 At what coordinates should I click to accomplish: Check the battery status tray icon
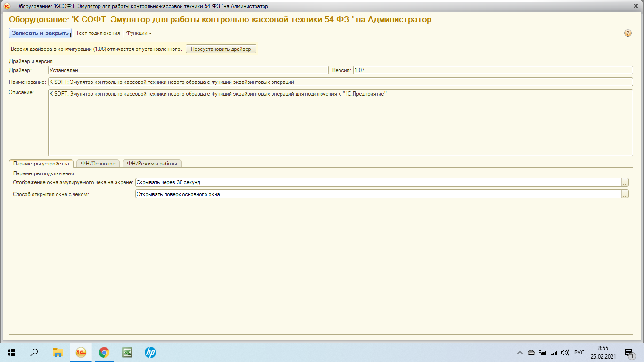click(x=543, y=353)
